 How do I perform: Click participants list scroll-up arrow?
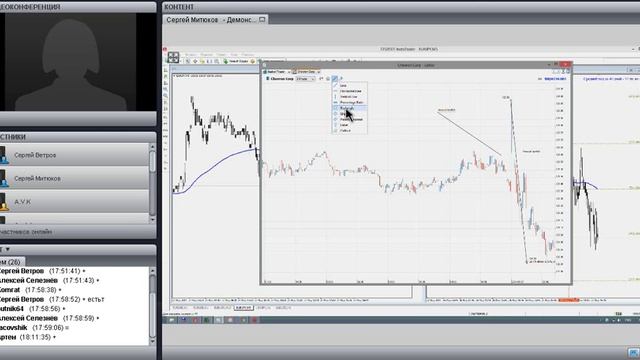(153, 147)
